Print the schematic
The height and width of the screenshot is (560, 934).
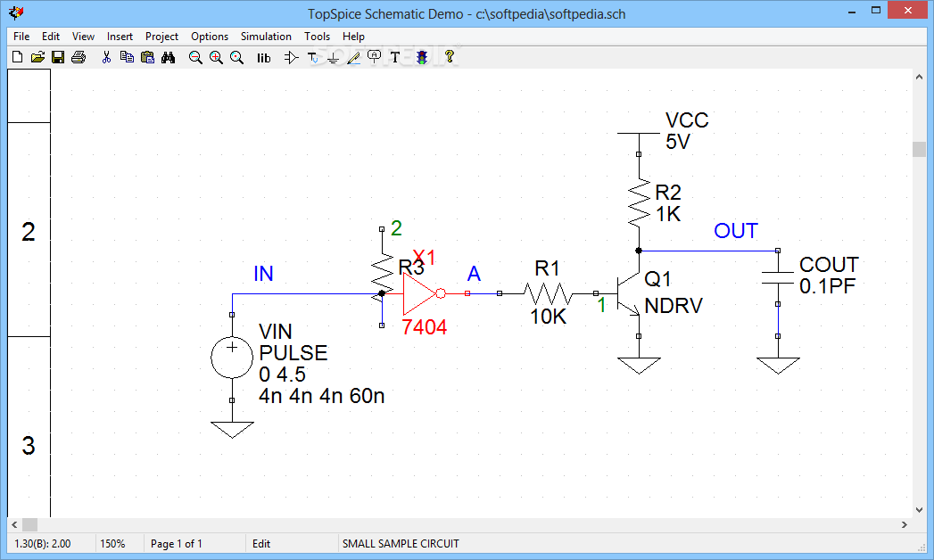click(x=78, y=57)
